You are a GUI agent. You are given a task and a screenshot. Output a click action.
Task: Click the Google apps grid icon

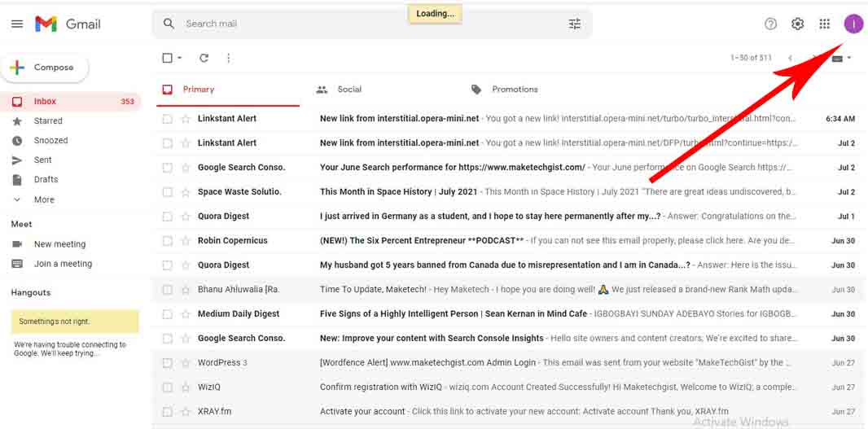[824, 24]
